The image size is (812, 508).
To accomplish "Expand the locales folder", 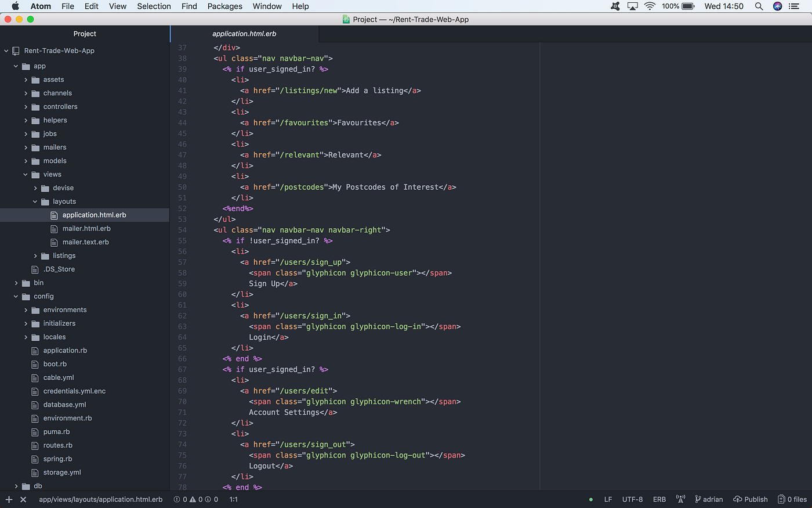I will pos(26,337).
